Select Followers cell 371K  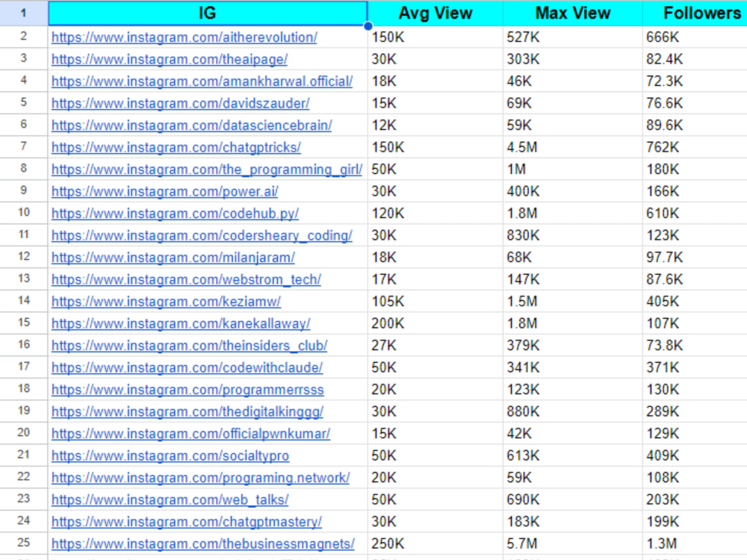695,367
